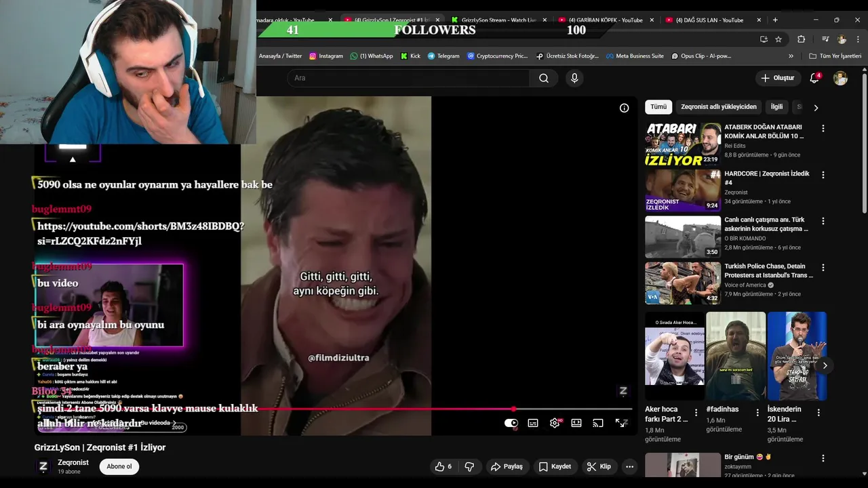Open the Tüm Yer İşaretleri folder
This screenshot has width=868, height=488.
(x=835, y=56)
